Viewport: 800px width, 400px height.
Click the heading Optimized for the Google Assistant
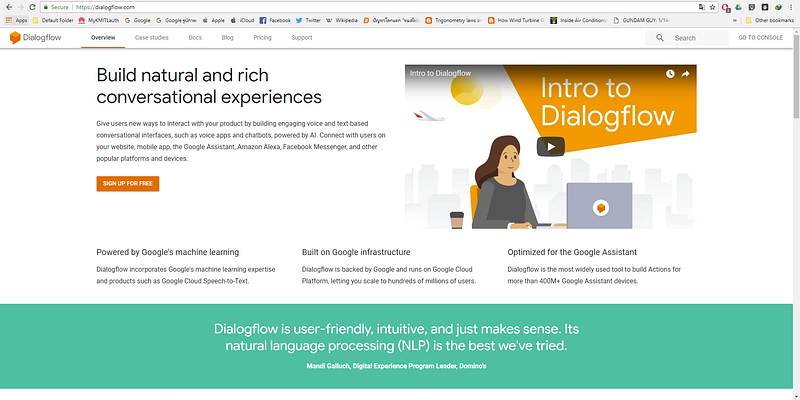point(572,252)
